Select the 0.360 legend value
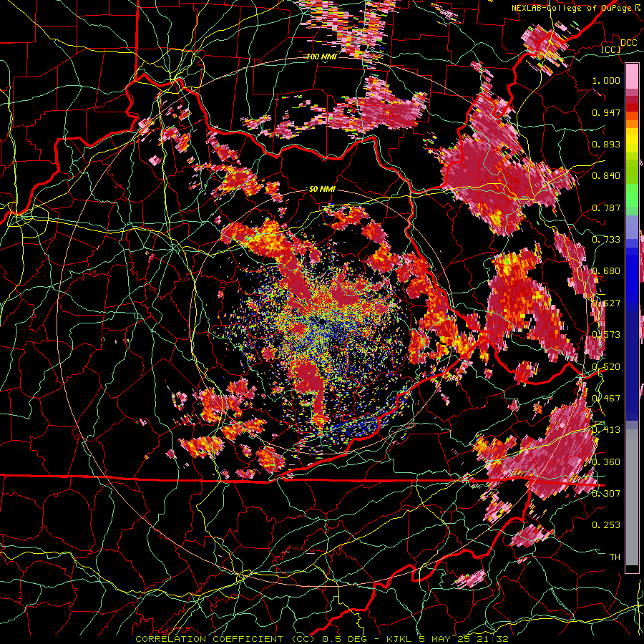 606,462
